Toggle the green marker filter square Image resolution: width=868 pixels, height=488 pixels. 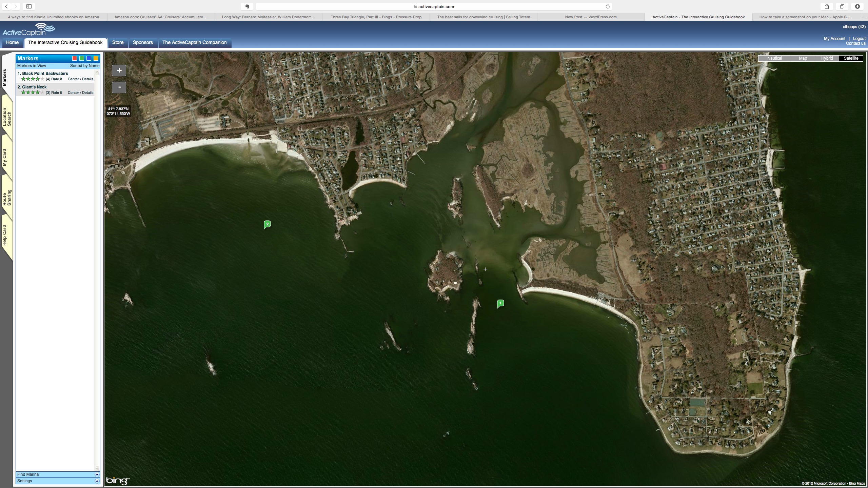[82, 58]
